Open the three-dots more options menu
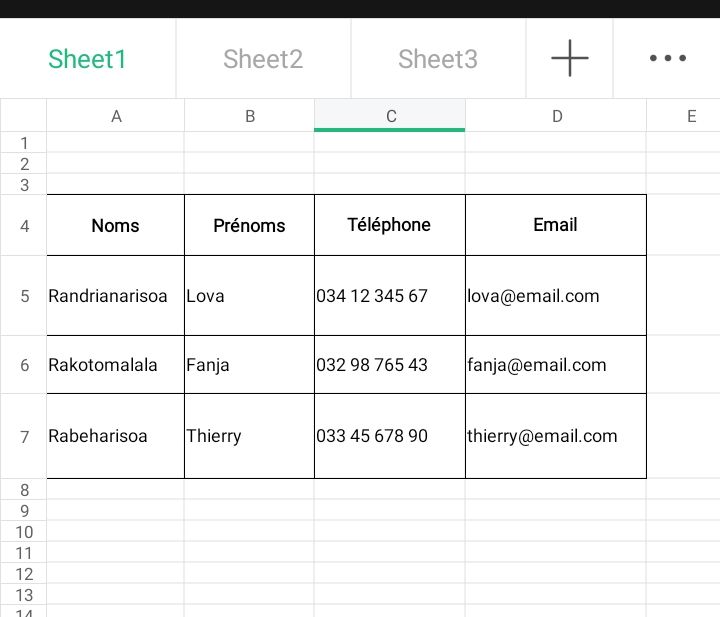 pos(667,59)
